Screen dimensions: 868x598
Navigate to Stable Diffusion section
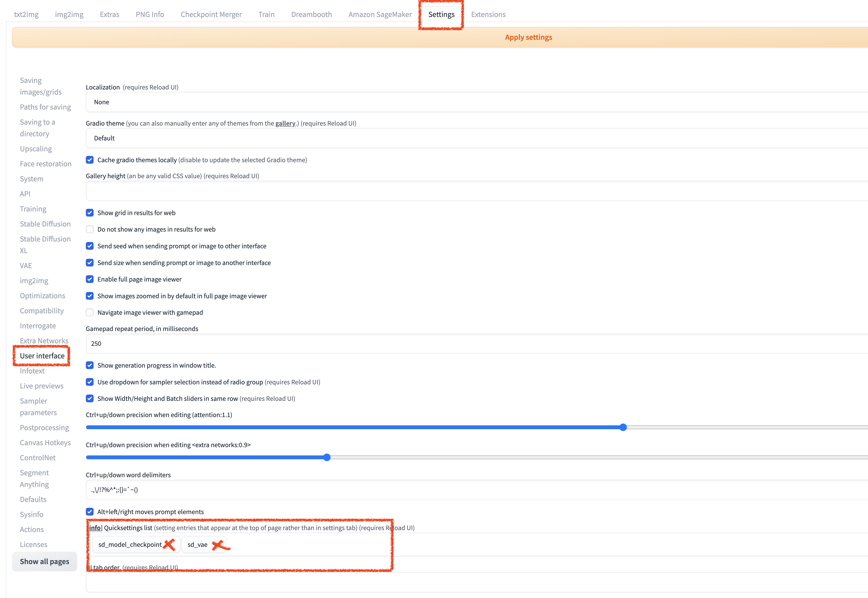[x=45, y=224]
